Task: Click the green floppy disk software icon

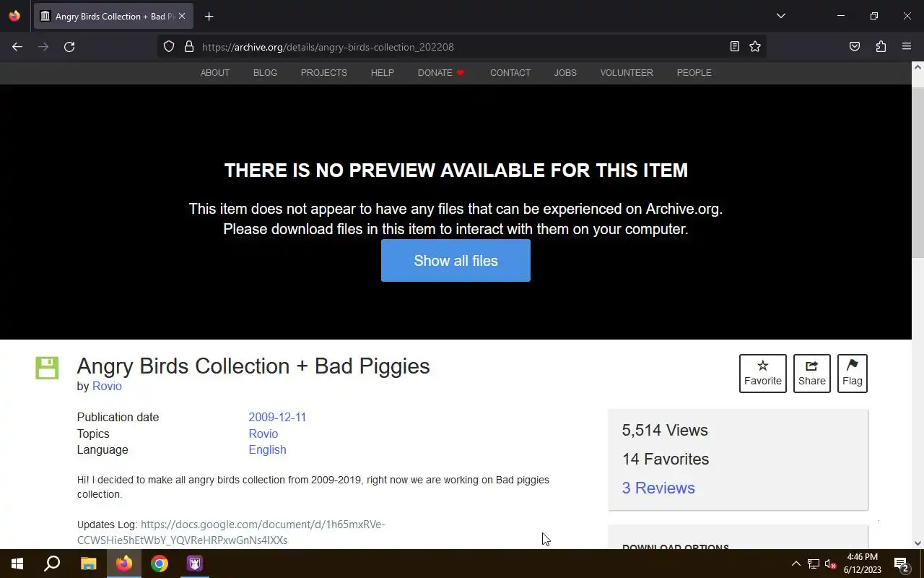Action: [47, 368]
